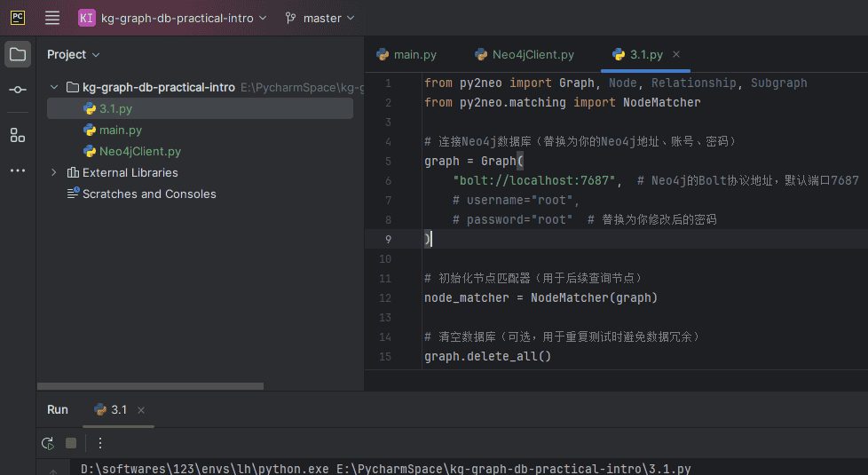Close the 3.1.py editor tab
This screenshot has height=475, width=868.
(x=676, y=54)
